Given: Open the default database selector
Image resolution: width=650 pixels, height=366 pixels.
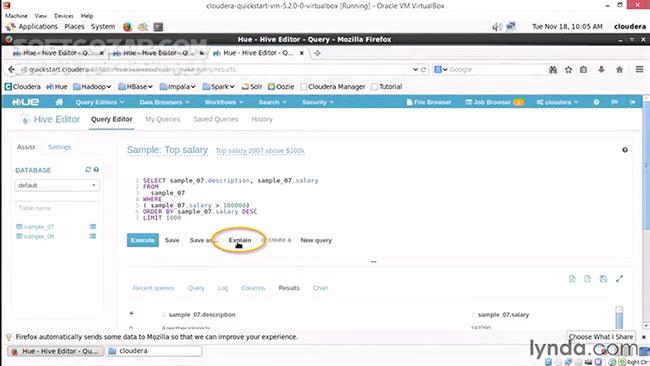Looking at the screenshot, I should click(x=57, y=185).
